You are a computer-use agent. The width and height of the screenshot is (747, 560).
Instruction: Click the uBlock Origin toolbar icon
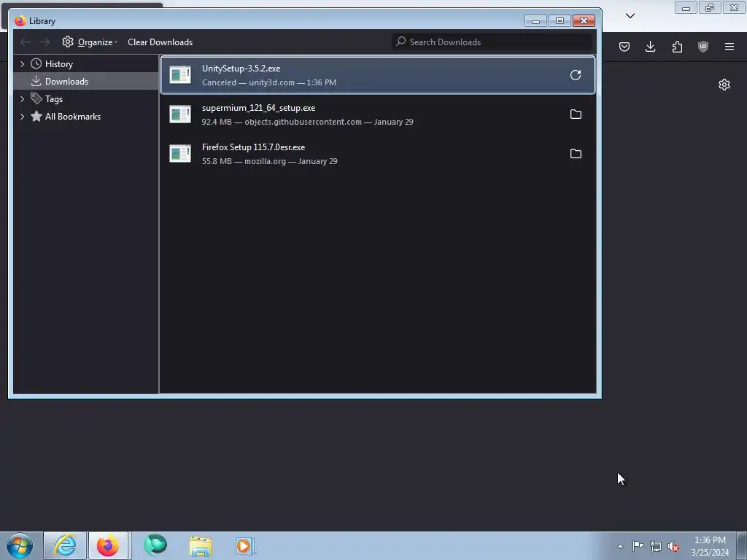703,47
